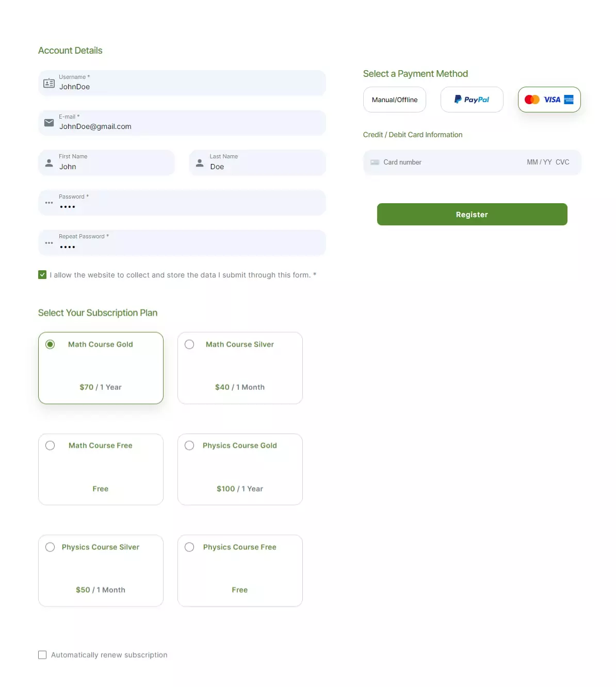Choose the Visa/Mastercard card payment option
The image size is (616, 687).
(x=549, y=100)
